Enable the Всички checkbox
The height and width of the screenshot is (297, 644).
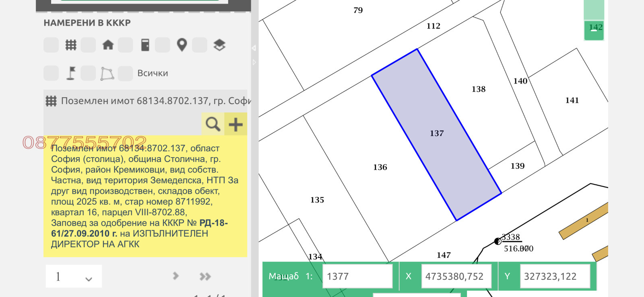[126, 74]
